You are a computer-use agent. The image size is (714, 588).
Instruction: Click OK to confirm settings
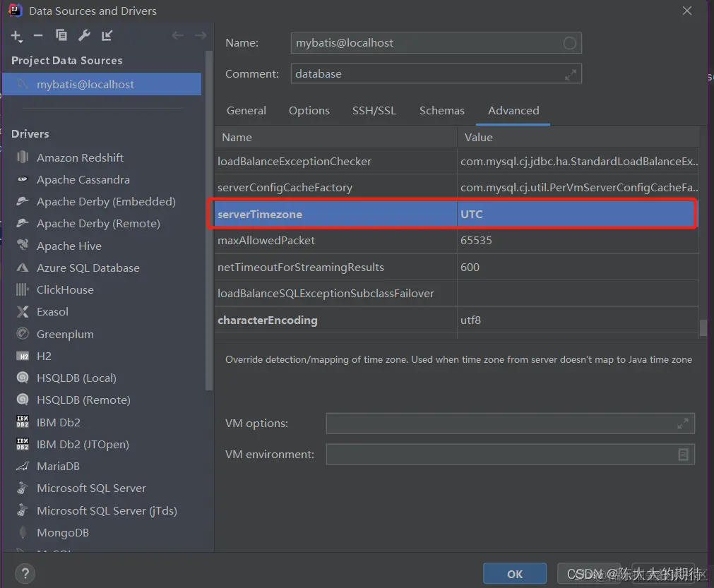click(515, 573)
